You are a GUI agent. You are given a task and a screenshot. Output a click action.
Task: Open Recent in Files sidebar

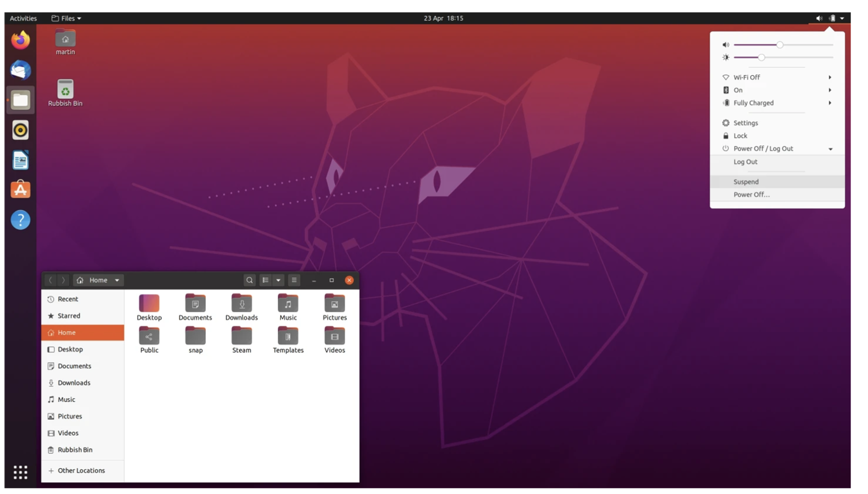tap(82, 299)
